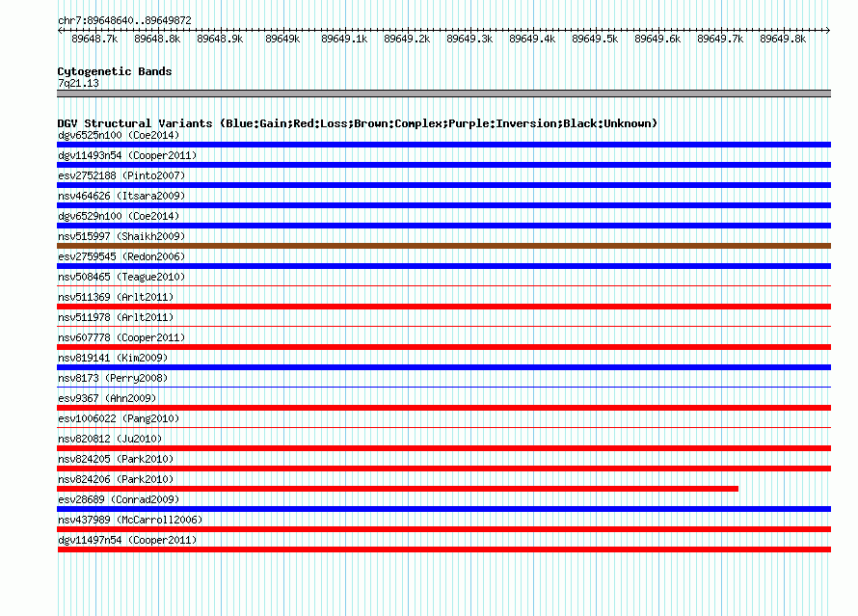This screenshot has height=616, width=858.
Task: Open variant label esv9367 (Ahn2009)
Action: [107, 398]
